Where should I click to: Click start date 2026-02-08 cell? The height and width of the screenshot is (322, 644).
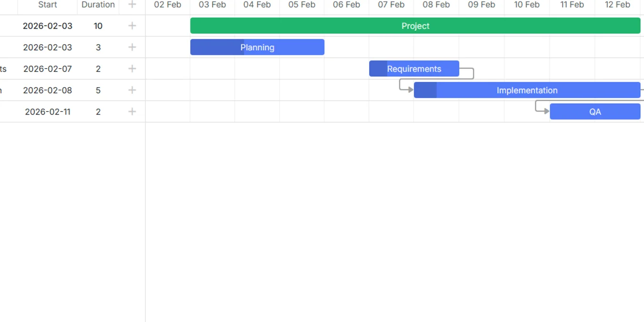(x=48, y=90)
